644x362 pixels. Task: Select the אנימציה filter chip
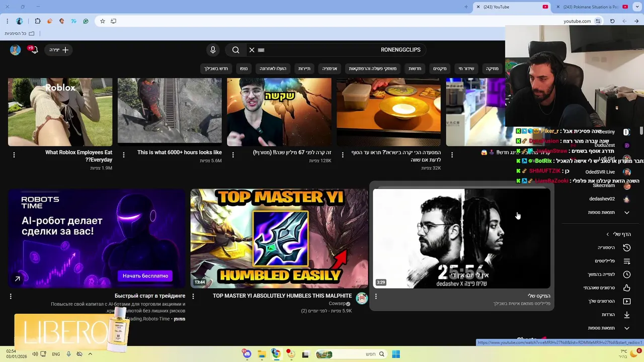pos(330,68)
